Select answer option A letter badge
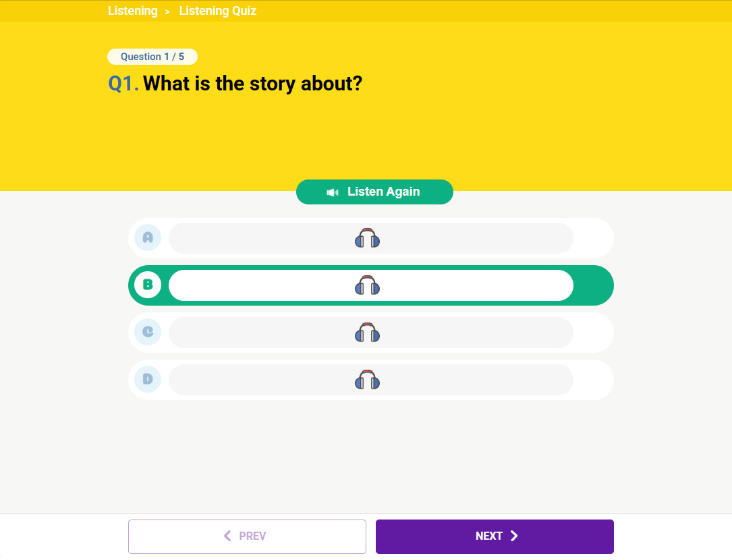 (148, 237)
